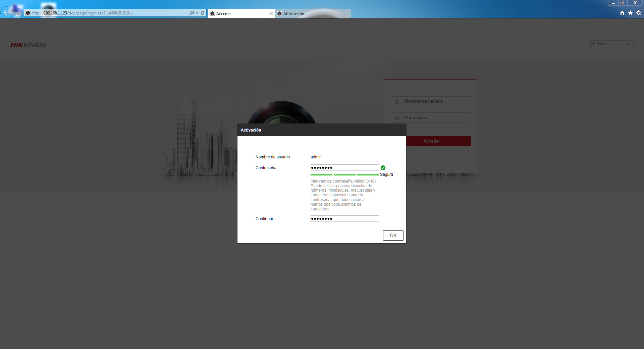The image size is (644, 349).
Task: Click the red Acceder login button
Action: click(439, 141)
